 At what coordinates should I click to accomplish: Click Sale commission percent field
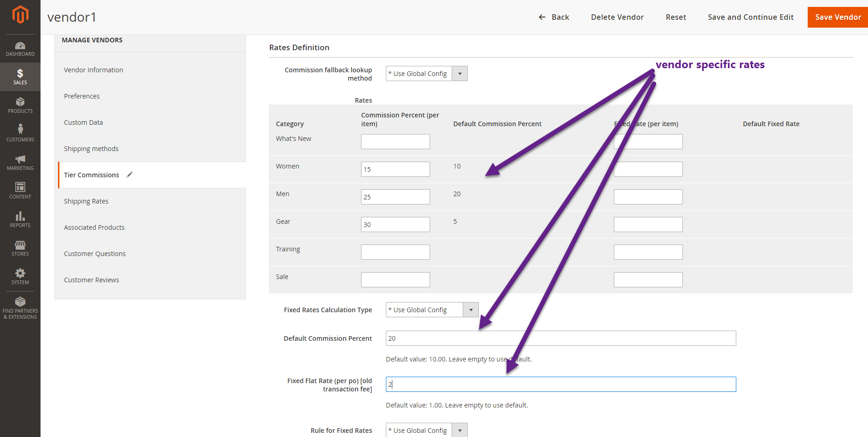pos(395,280)
